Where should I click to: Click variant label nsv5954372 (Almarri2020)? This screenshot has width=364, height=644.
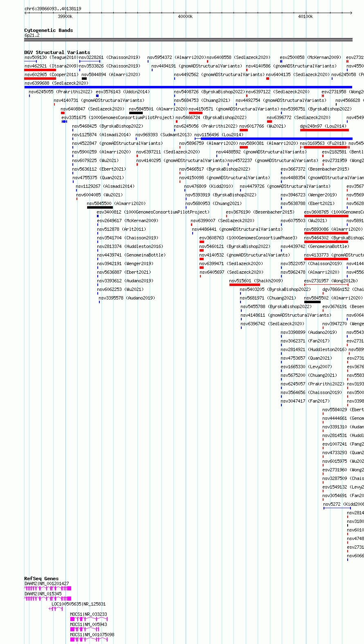tap(177, 57)
